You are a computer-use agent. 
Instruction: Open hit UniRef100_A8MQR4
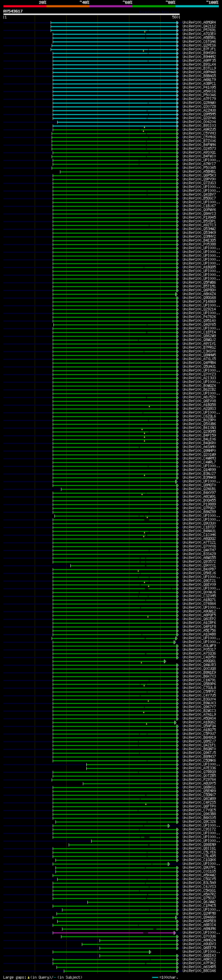(199, 23)
